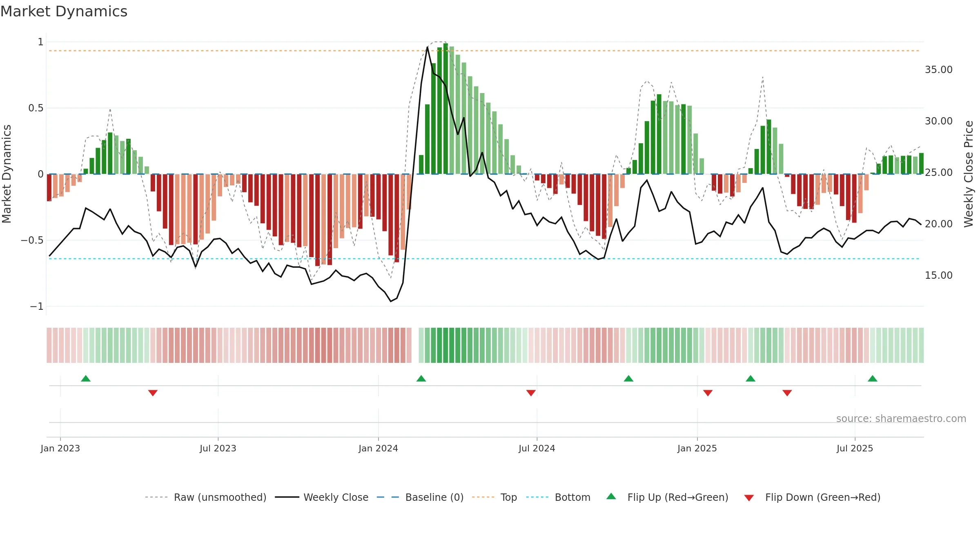Screen dimensions: 980x551
Task: Toggle the Top legend entry
Action: 494,497
